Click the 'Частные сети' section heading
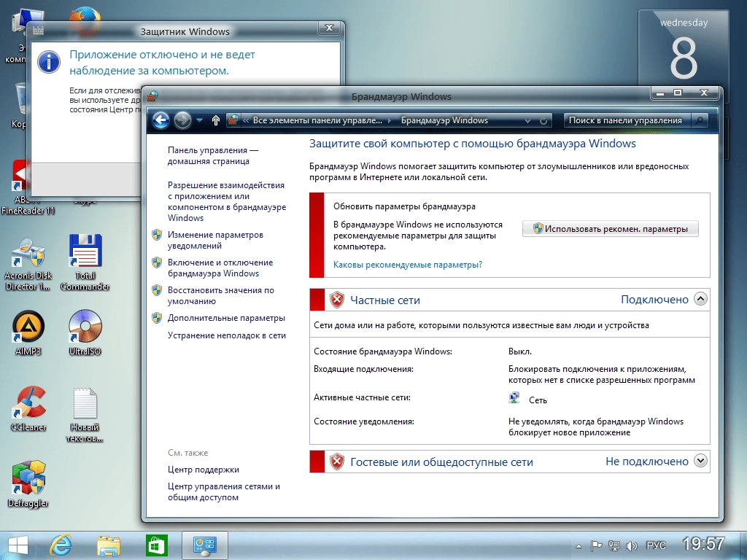This screenshot has height=560, width=747. click(x=385, y=300)
